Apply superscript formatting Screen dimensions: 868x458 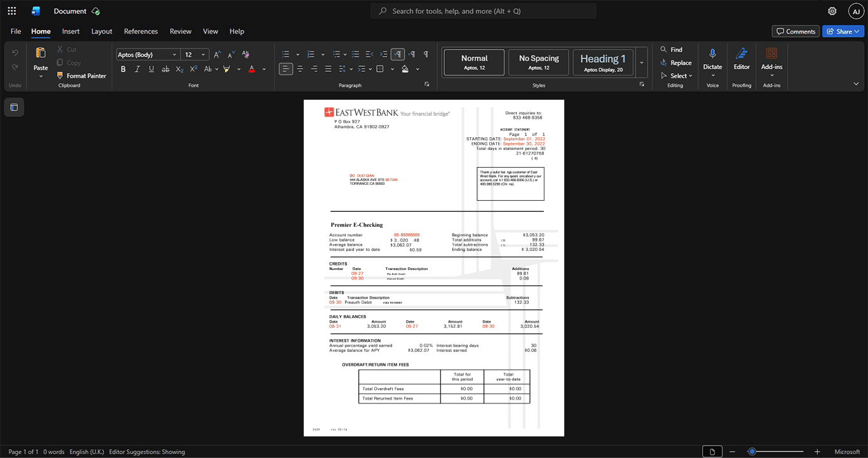tap(194, 69)
